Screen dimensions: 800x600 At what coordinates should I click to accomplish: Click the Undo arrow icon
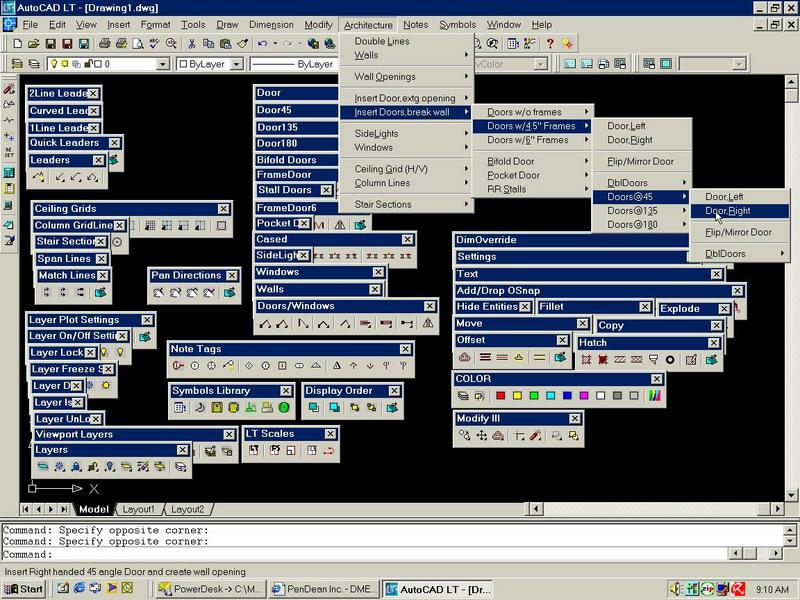[262, 44]
